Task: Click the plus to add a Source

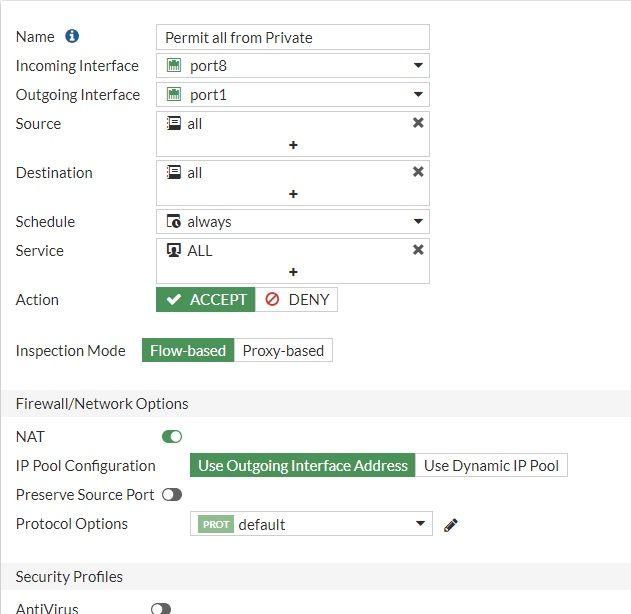Action: point(293,145)
